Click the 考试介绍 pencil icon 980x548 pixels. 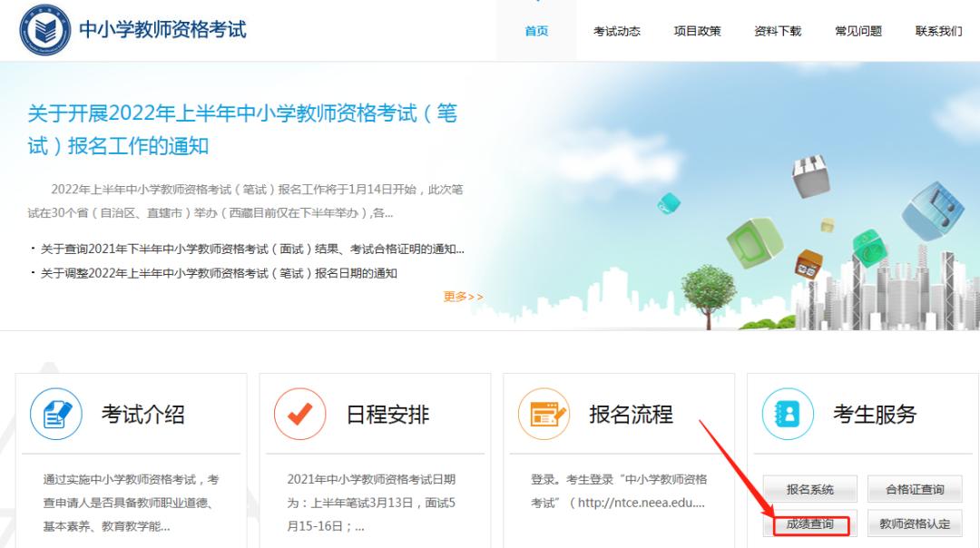tap(55, 414)
